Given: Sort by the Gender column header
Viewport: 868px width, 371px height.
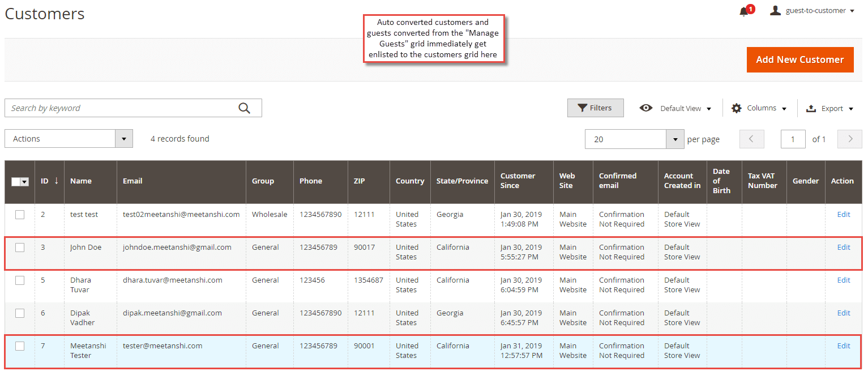Looking at the screenshot, I should (x=806, y=181).
